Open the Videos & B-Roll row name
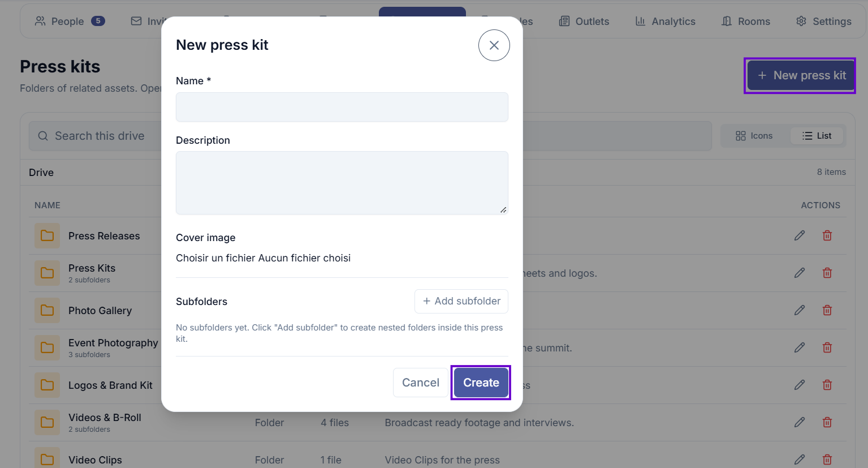 tap(105, 418)
